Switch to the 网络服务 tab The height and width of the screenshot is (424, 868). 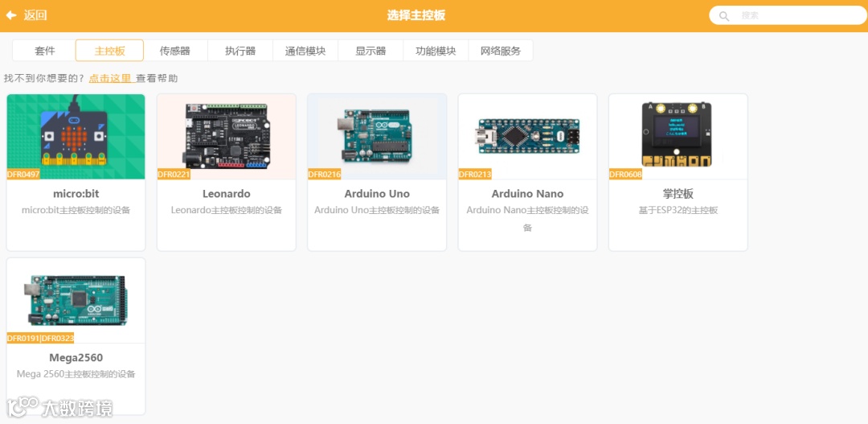tap(501, 51)
